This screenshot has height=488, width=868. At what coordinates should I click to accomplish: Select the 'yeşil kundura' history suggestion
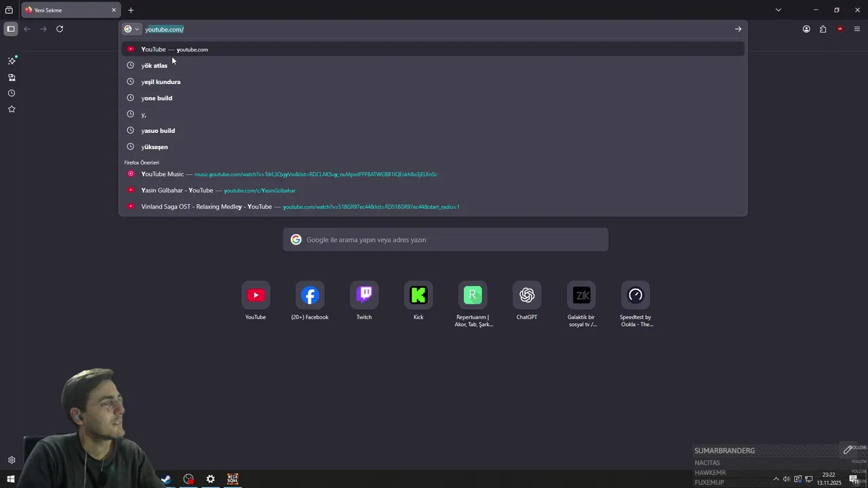tap(433, 81)
